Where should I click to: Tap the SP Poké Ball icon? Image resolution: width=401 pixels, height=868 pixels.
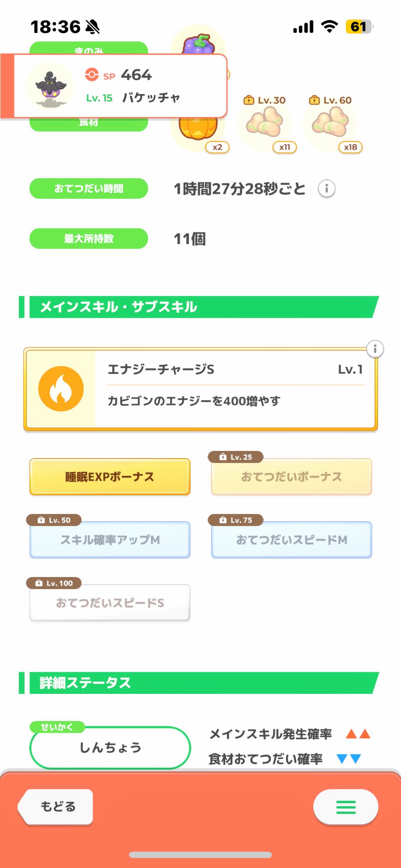pos(91,75)
